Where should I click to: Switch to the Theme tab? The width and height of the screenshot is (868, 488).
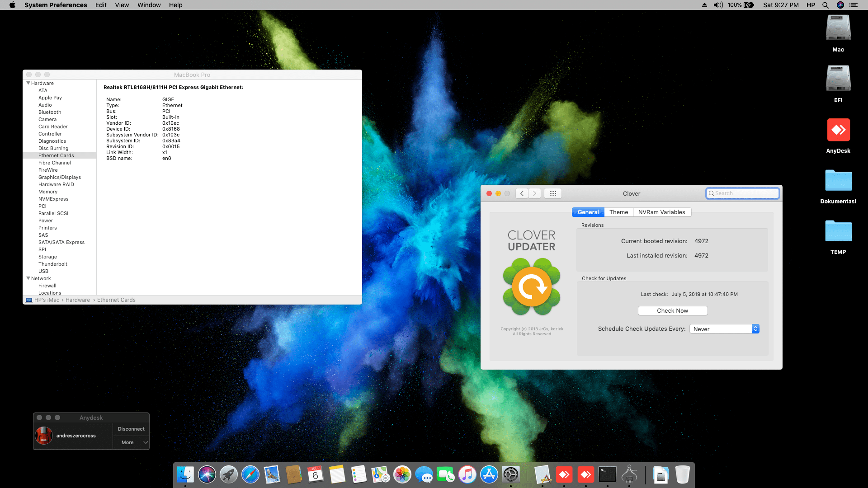618,212
